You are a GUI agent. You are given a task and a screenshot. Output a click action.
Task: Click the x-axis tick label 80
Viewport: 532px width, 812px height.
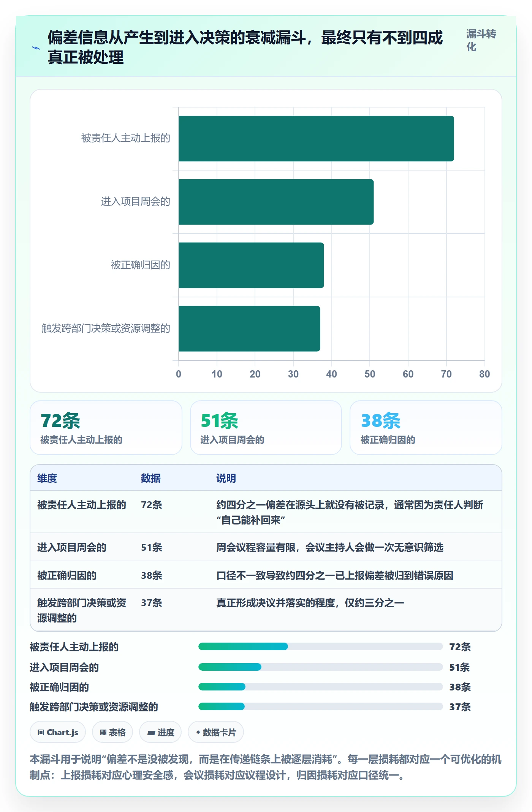pos(484,374)
